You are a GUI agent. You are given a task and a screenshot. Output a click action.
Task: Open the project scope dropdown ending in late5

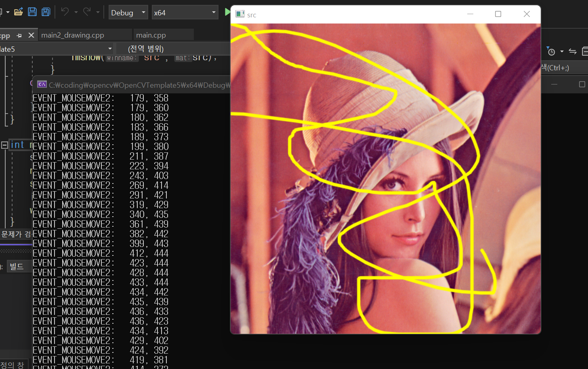pos(57,49)
